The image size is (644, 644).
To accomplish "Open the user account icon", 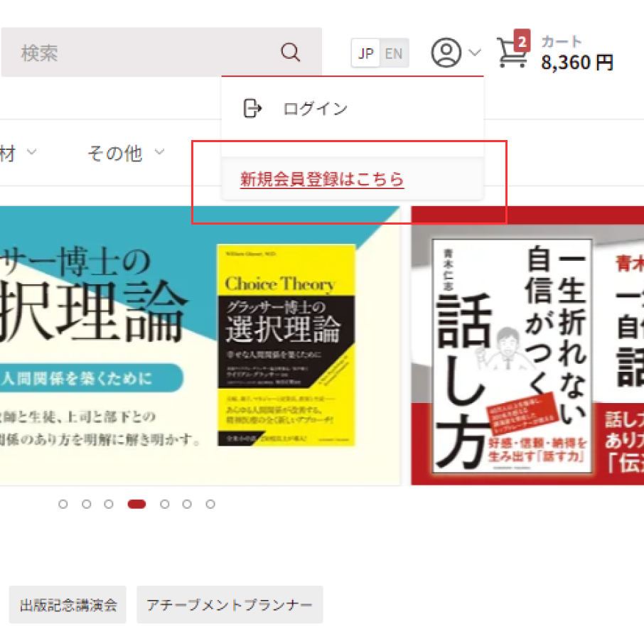I will click(x=446, y=53).
